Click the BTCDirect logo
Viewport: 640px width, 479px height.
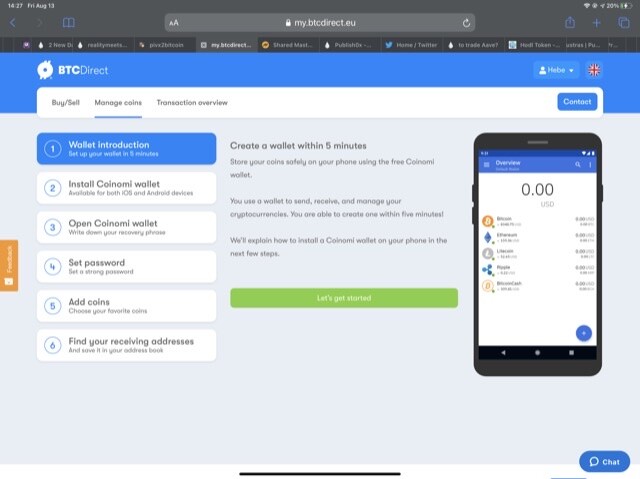pos(73,70)
